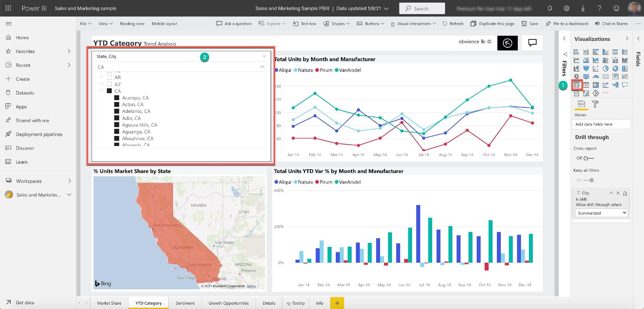Expand the Data updated 1/8/21 dropdown
644x309 pixels.
(x=386, y=8)
